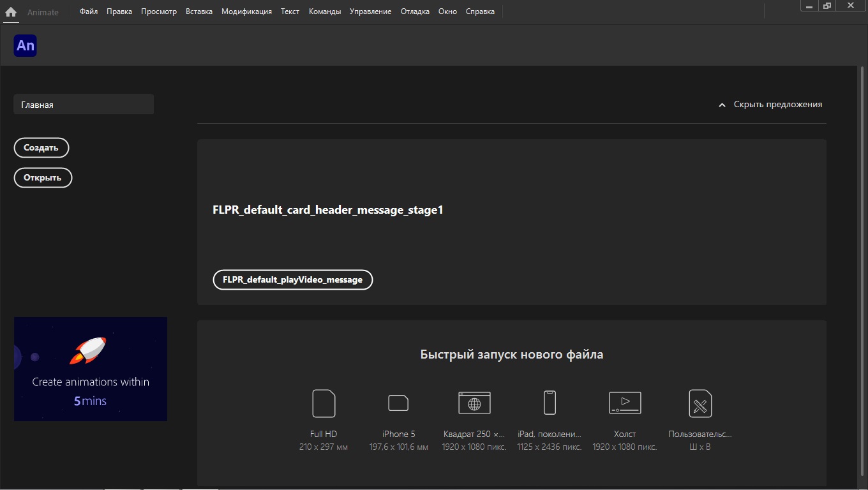Click the Home icon in top bar
The width and height of the screenshot is (868, 490).
11,11
